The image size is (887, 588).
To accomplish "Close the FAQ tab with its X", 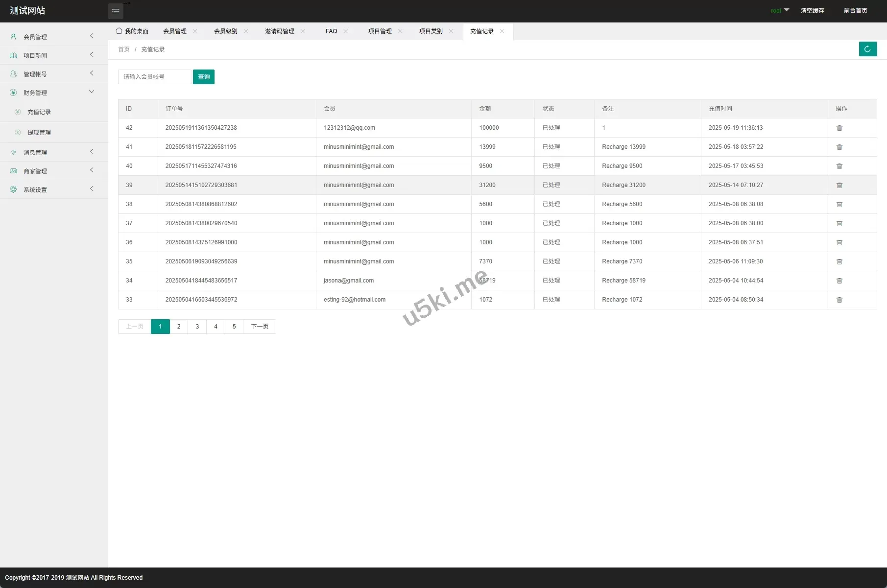I will (x=346, y=31).
